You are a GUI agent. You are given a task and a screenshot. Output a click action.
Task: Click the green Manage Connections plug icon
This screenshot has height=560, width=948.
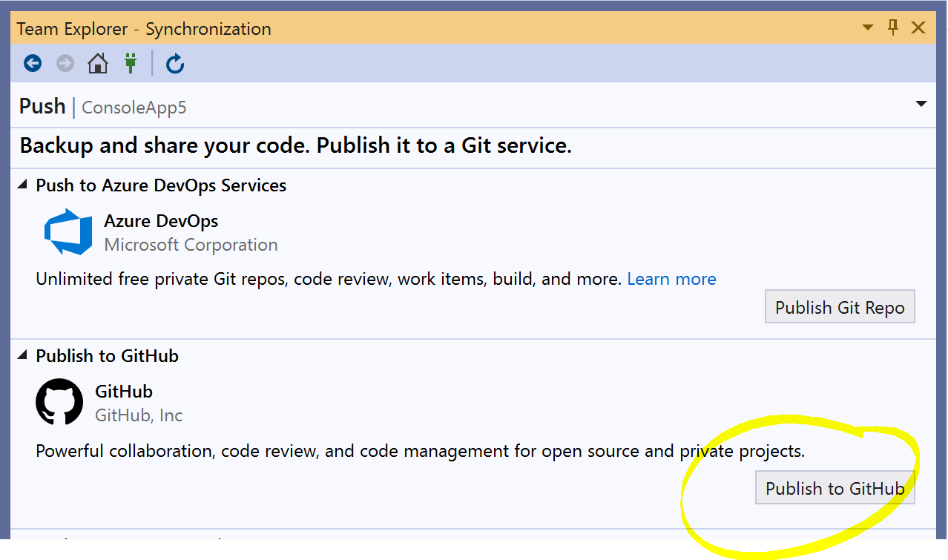pyautogui.click(x=131, y=64)
